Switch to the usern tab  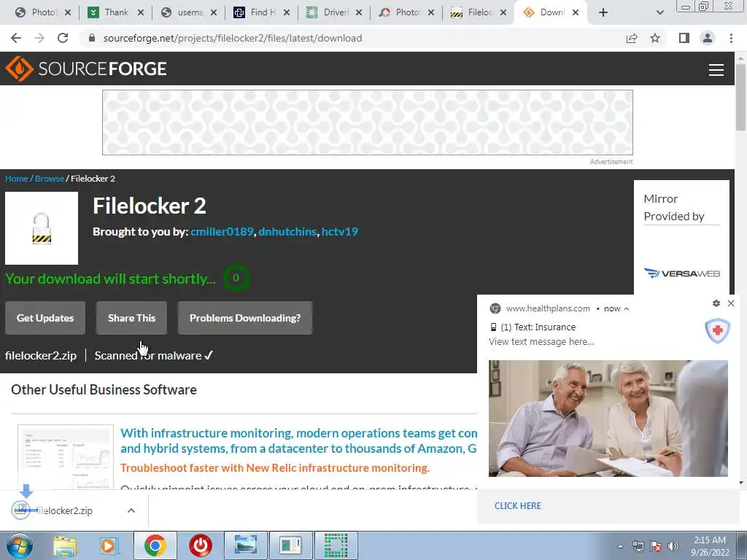pos(189,12)
